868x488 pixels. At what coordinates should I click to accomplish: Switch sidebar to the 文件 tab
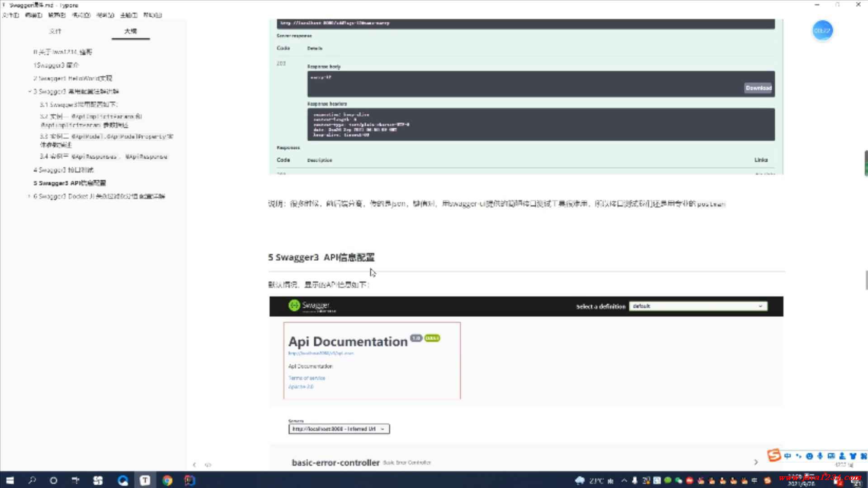(x=55, y=31)
